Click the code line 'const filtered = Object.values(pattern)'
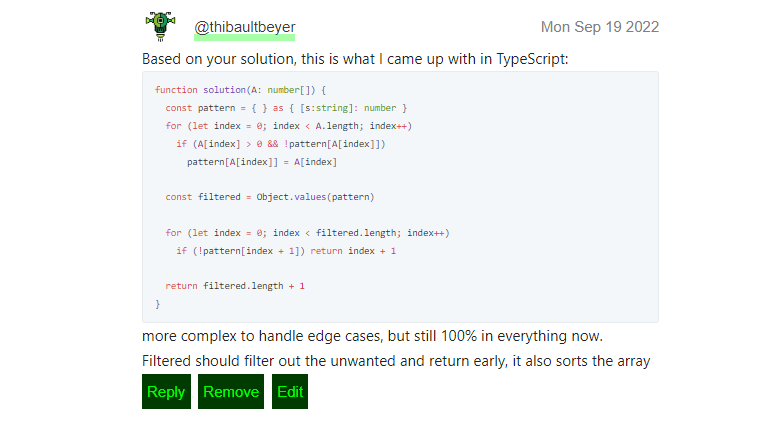This screenshot has width=771, height=442. [270, 197]
